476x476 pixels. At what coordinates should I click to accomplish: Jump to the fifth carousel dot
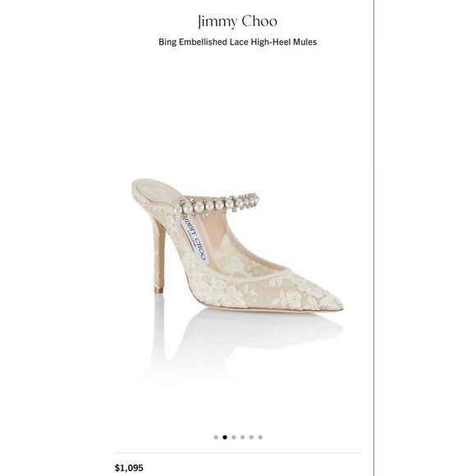tap(251, 437)
